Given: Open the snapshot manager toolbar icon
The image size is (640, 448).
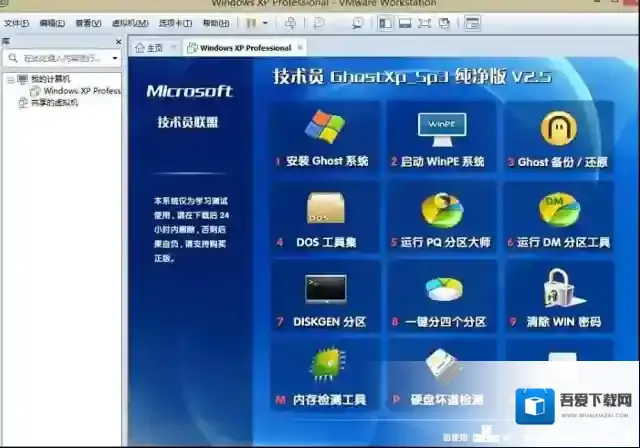Looking at the screenshot, I should (358, 23).
